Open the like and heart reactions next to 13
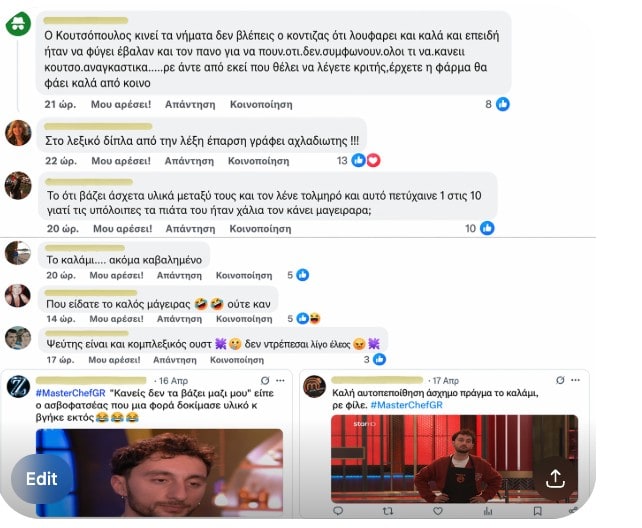642x528 pixels. coord(366,160)
